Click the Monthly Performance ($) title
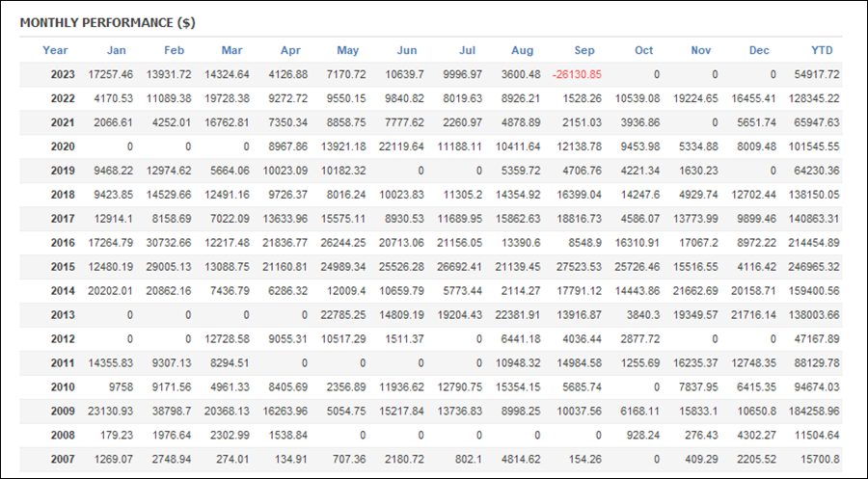This screenshot has height=479, width=868. (x=107, y=23)
